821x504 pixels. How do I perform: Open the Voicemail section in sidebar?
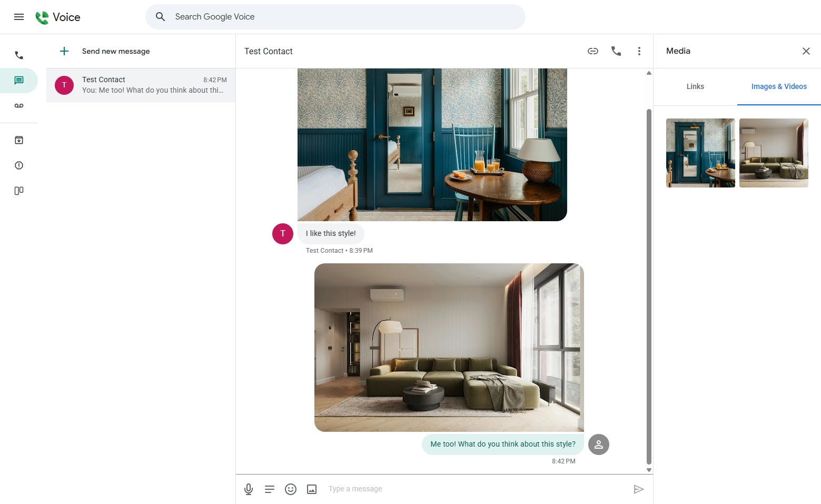click(19, 106)
